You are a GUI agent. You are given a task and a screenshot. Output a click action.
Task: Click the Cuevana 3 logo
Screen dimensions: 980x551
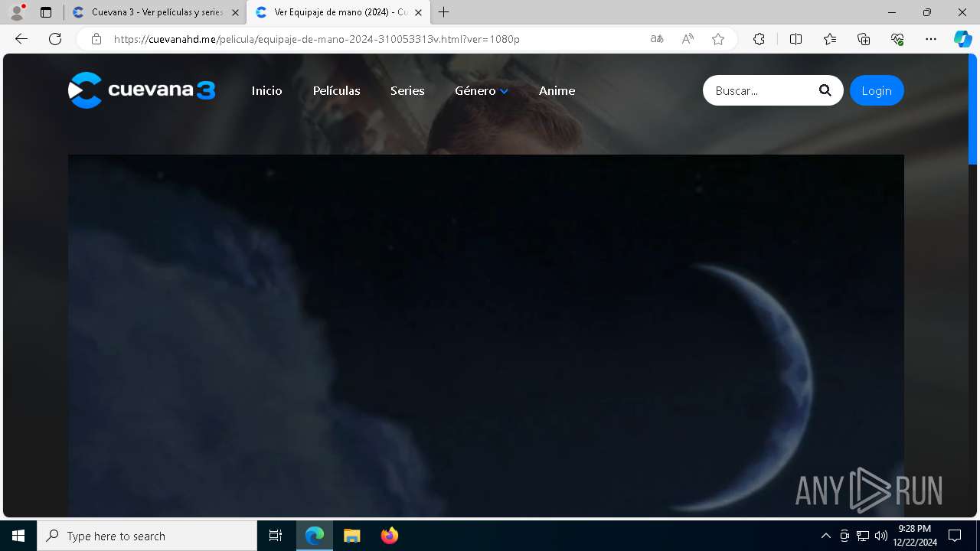pos(142,90)
